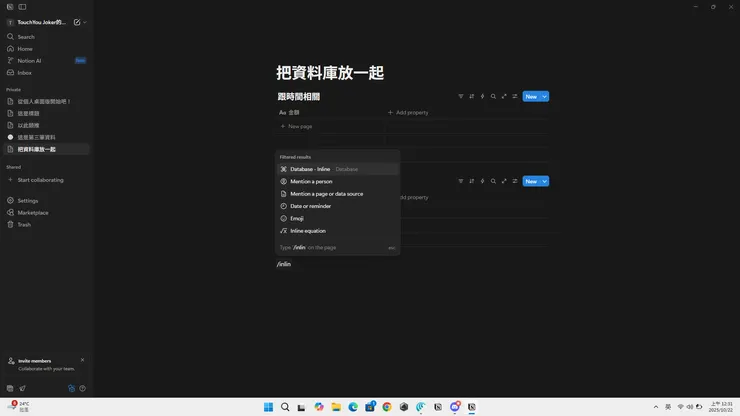
Task: Open Settings in sidebar
Action: [x=46, y=201]
